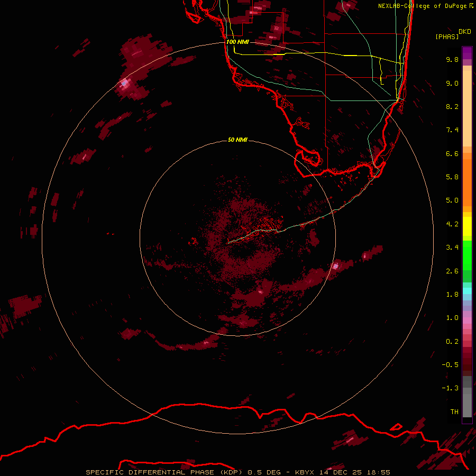Click the -0.5 scale value

(x=450, y=365)
